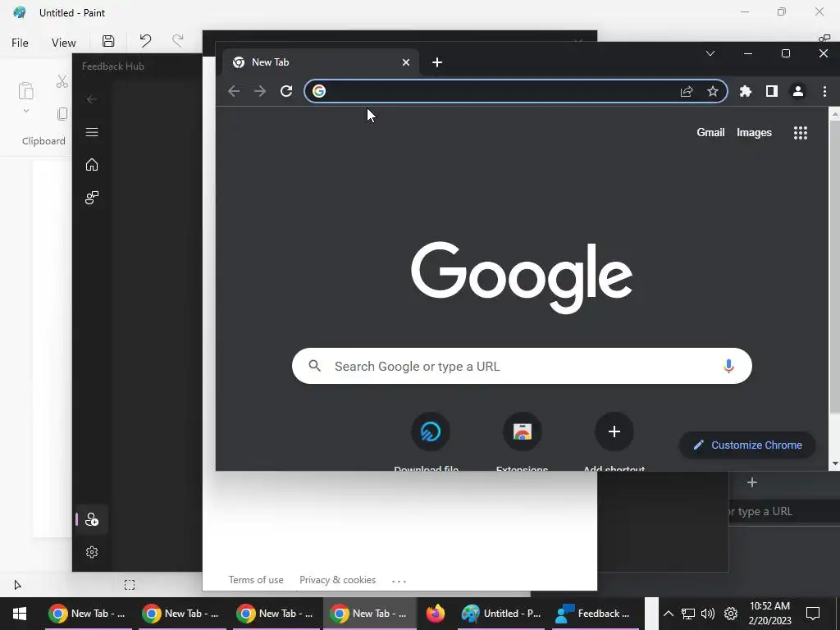Viewport: 840px width, 630px height.
Task: Open the Download file shortcut tile
Action: pyautogui.click(x=430, y=431)
